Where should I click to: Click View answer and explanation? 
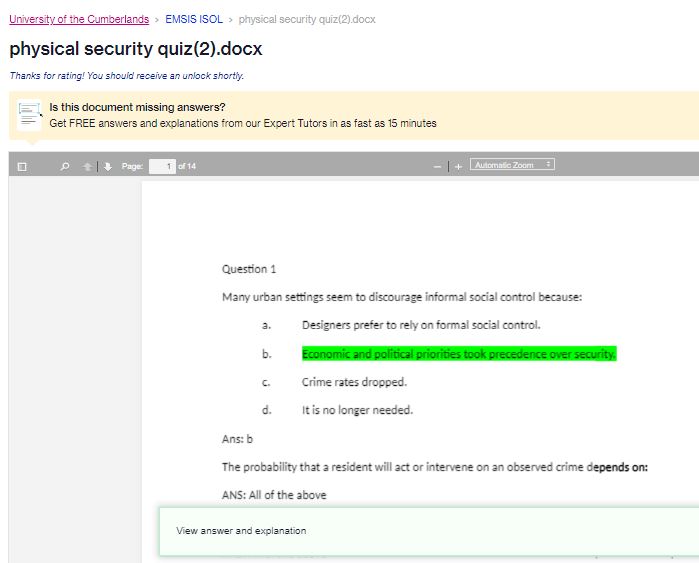coord(241,530)
